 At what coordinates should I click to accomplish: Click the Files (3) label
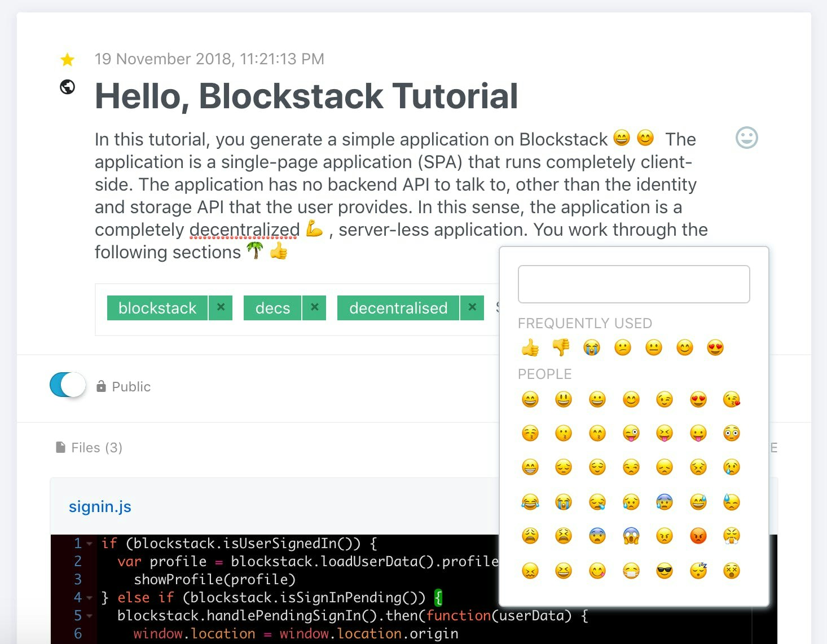click(x=96, y=448)
